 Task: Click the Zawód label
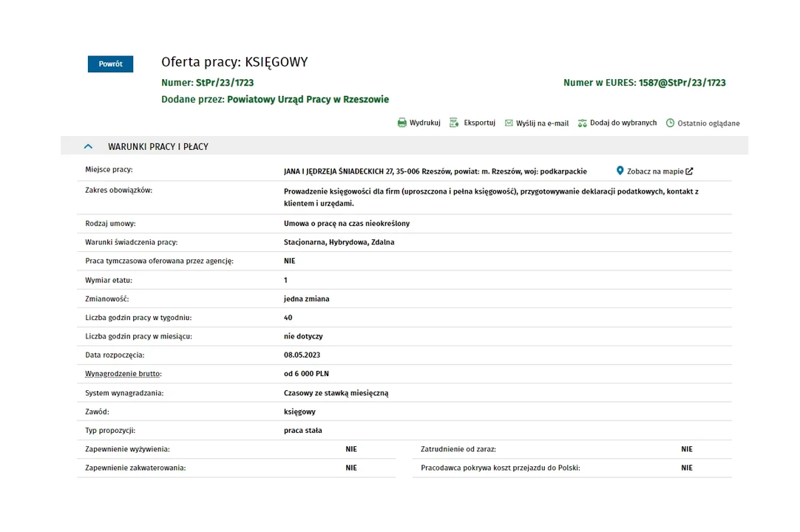[97, 412]
